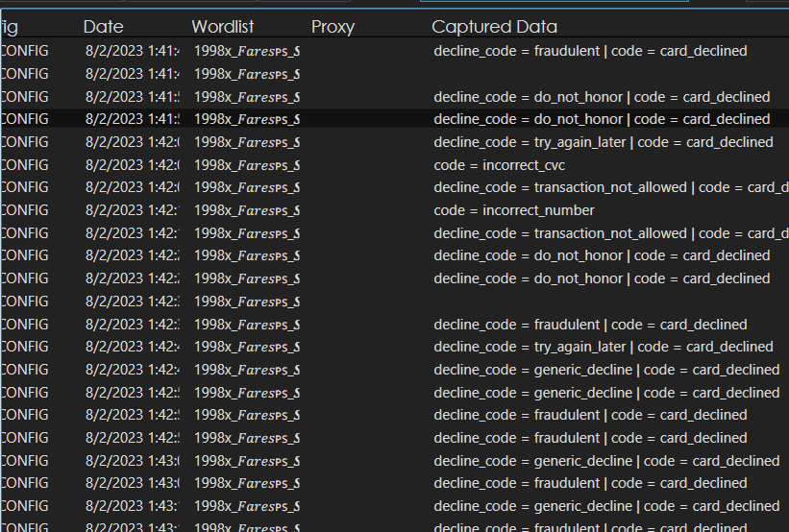This screenshot has height=532, width=789.
Task: Click the second try_again_later captured data entry
Action: [x=603, y=347]
